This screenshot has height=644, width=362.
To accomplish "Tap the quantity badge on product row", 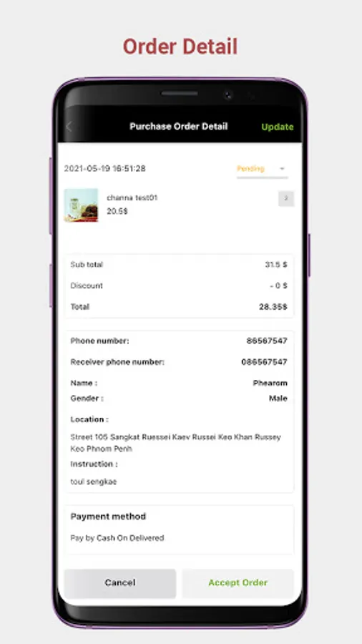I will [x=286, y=199].
